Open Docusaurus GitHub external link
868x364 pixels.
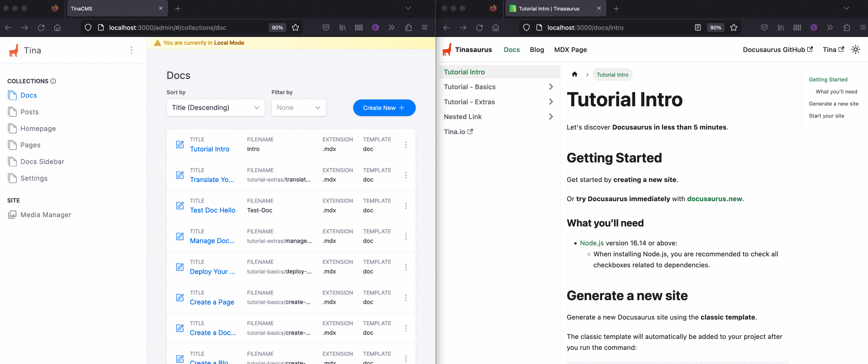(778, 50)
